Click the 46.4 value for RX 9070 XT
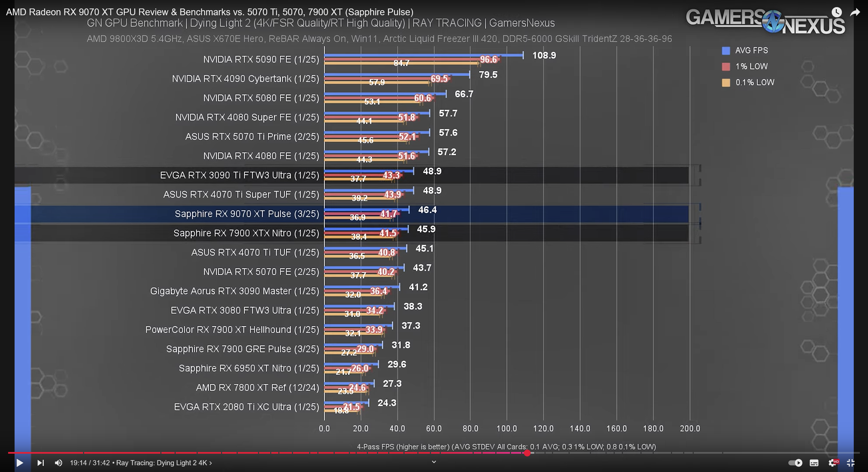Image resolution: width=868 pixels, height=472 pixels. [x=428, y=210]
